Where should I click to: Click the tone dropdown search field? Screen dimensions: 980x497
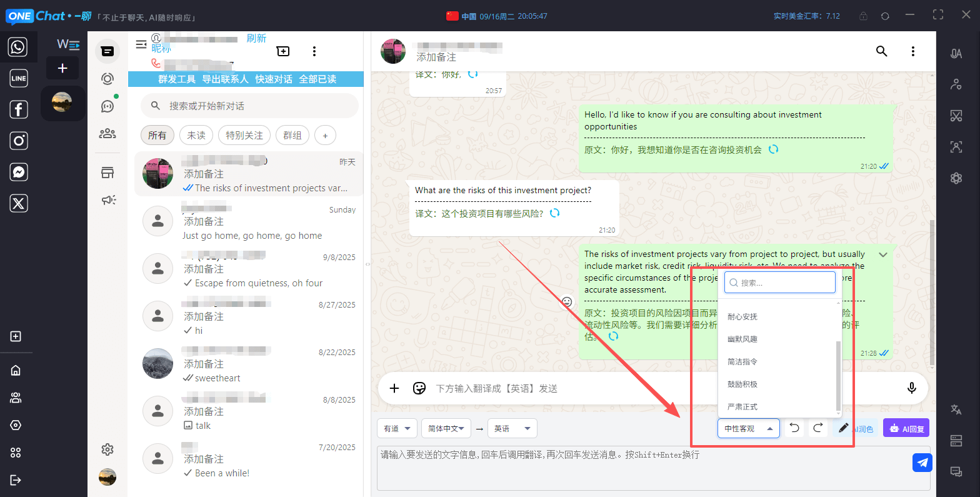pyautogui.click(x=780, y=283)
